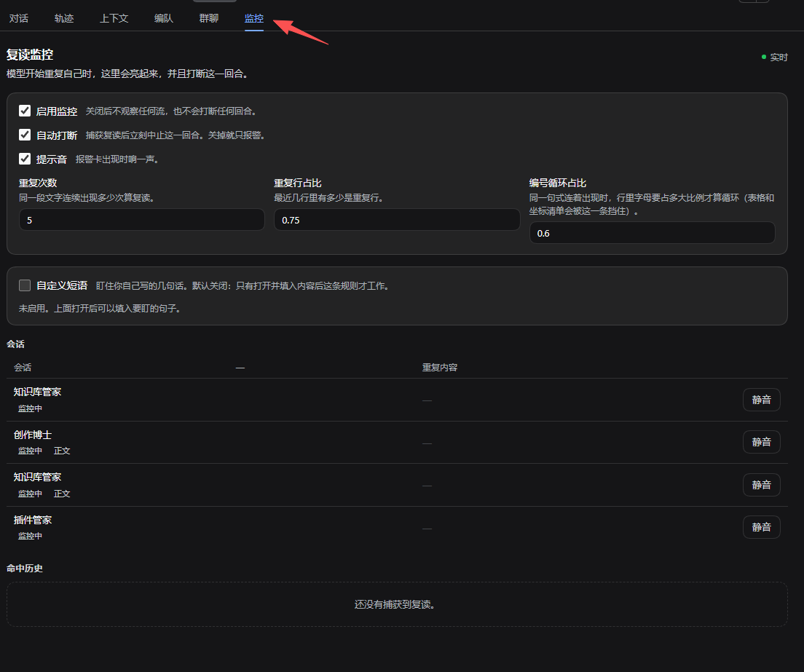Click the 还没有捕获到复读 message

[x=395, y=605]
